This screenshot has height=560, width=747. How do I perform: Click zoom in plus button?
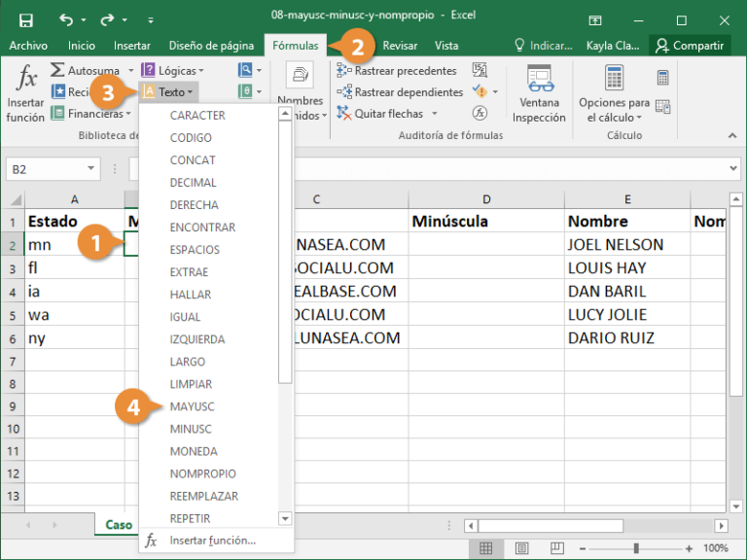pos(689,548)
